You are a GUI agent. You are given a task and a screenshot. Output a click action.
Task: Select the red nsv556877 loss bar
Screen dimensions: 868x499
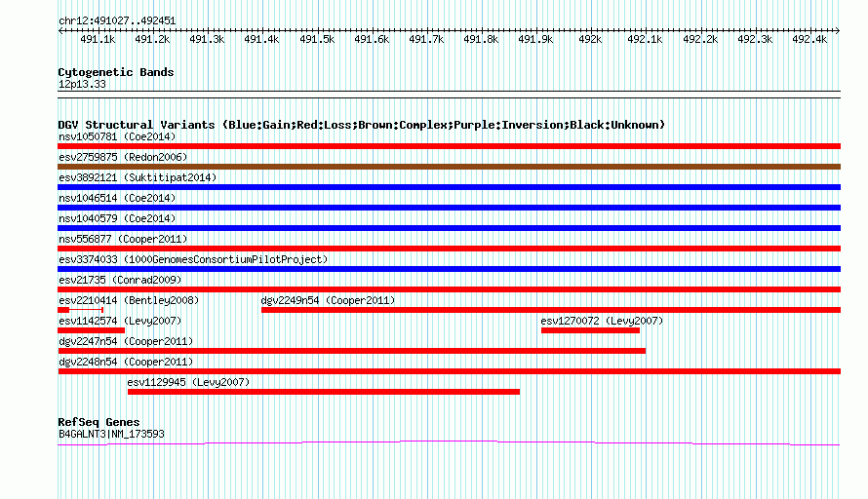(x=449, y=249)
